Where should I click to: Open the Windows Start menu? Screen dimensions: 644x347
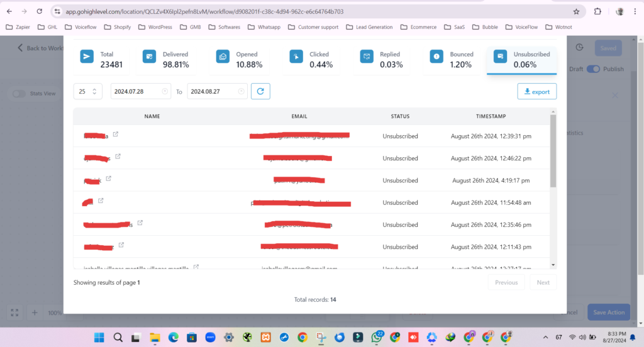(99, 338)
